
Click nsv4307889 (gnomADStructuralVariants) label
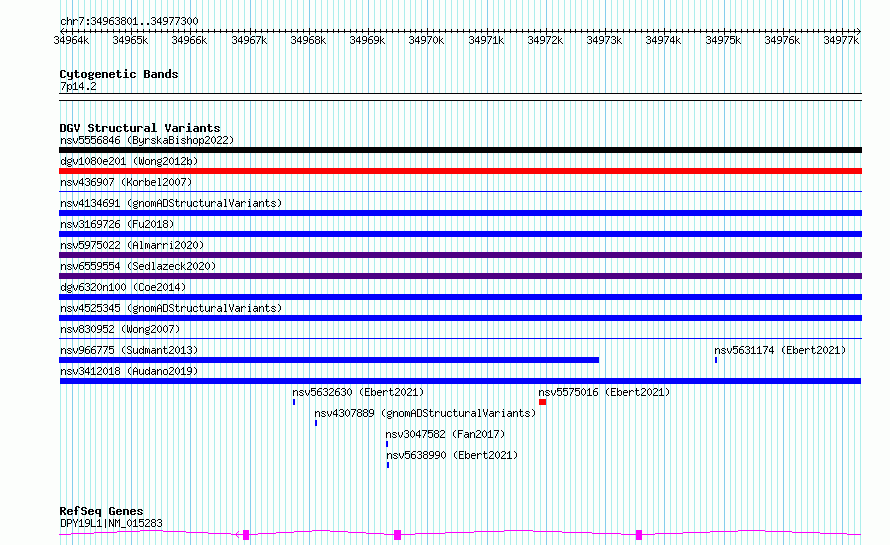tap(425, 413)
